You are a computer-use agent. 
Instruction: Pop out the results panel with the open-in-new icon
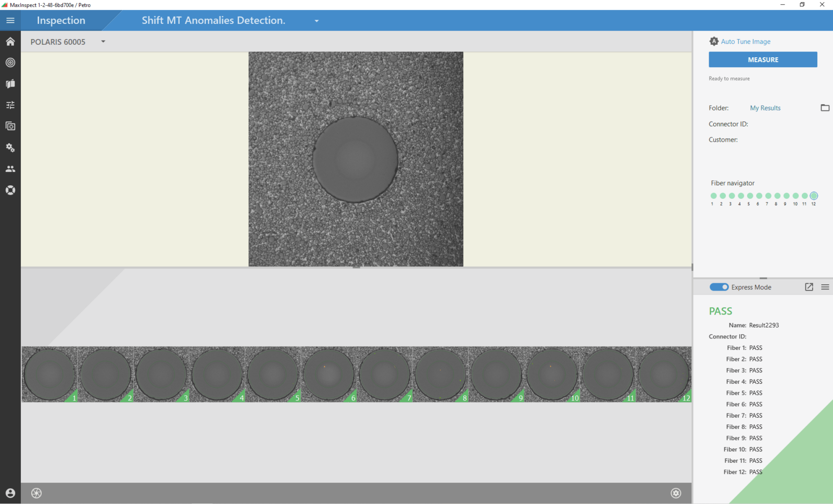(809, 287)
